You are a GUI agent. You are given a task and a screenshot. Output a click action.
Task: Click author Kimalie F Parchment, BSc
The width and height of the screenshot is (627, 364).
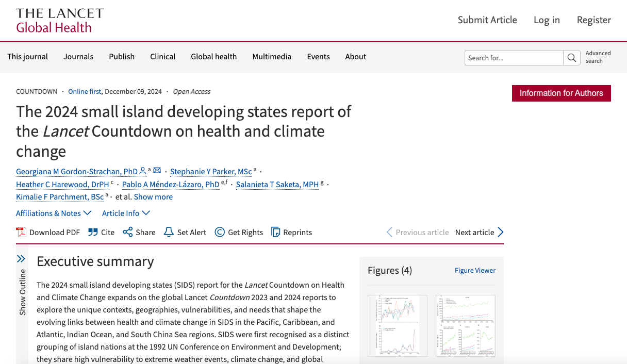click(x=60, y=197)
